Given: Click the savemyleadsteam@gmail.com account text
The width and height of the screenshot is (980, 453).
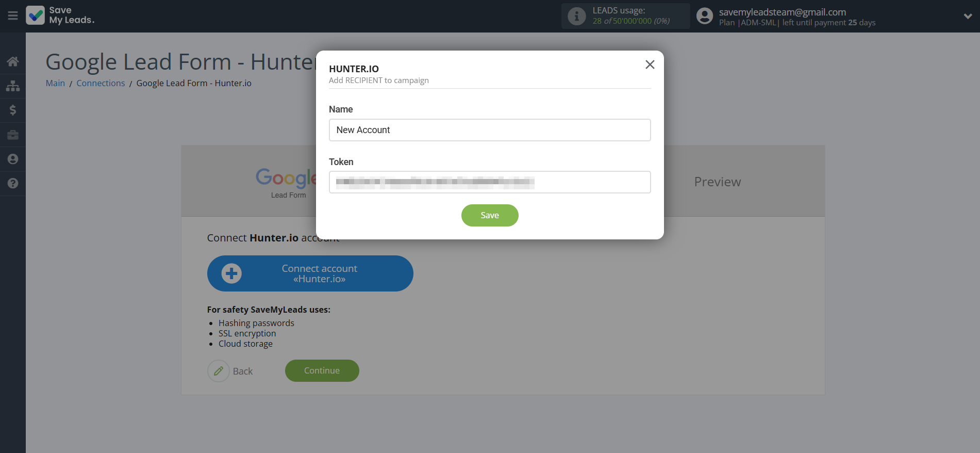Looking at the screenshot, I should pyautogui.click(x=782, y=12).
